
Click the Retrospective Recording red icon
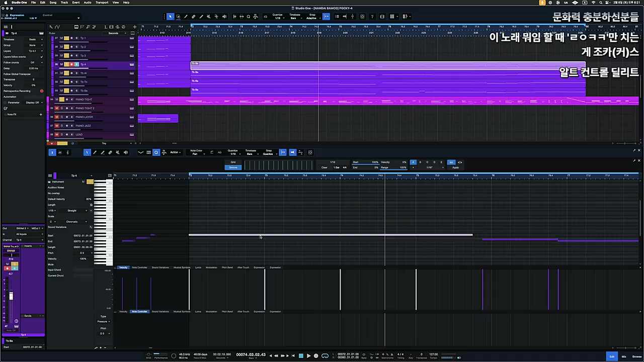pos(41,91)
